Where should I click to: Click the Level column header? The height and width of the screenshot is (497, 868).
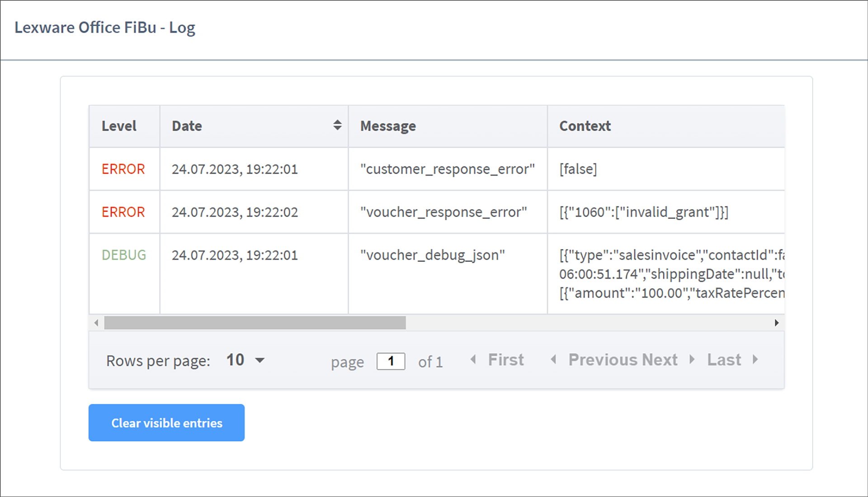point(124,126)
